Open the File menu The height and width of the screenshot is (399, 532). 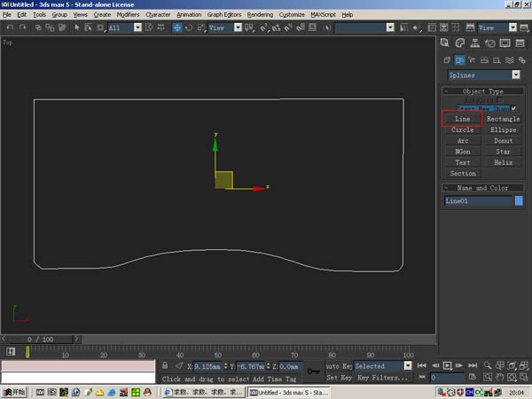coord(7,14)
